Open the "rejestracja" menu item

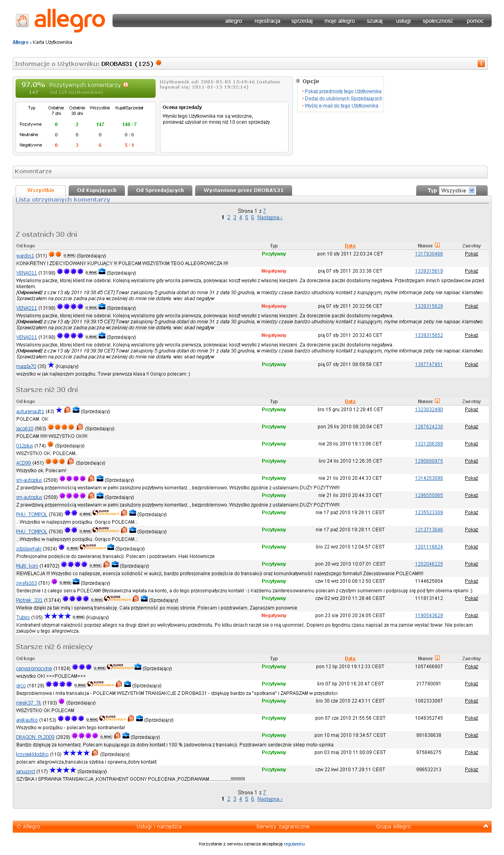tap(267, 21)
